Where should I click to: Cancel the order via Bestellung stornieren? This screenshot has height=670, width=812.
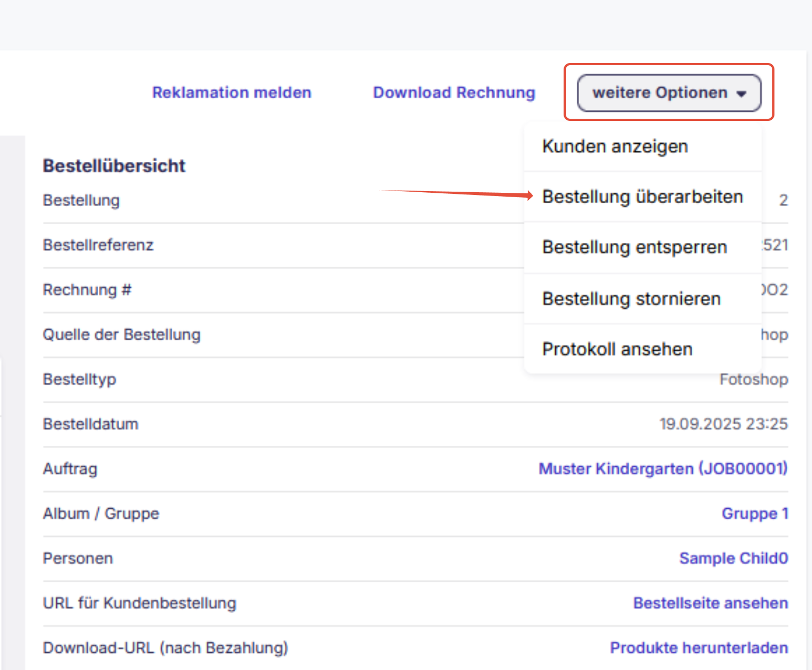631,298
